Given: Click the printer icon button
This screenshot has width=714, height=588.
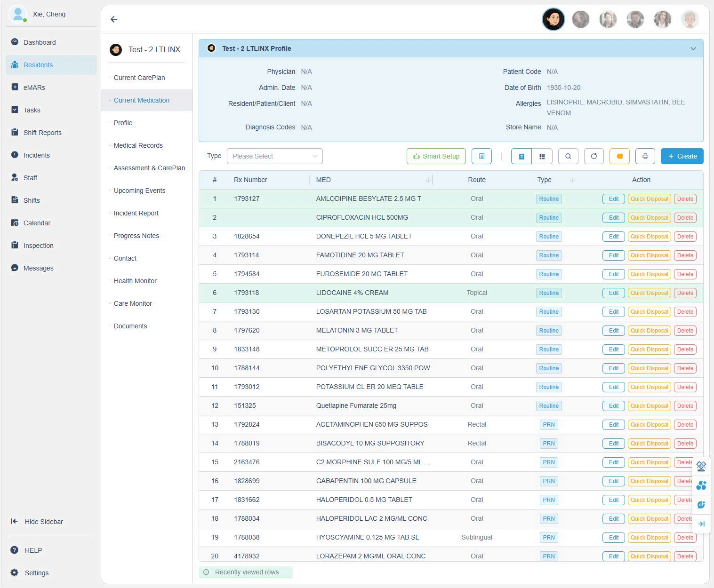Looking at the screenshot, I should pyautogui.click(x=645, y=156).
